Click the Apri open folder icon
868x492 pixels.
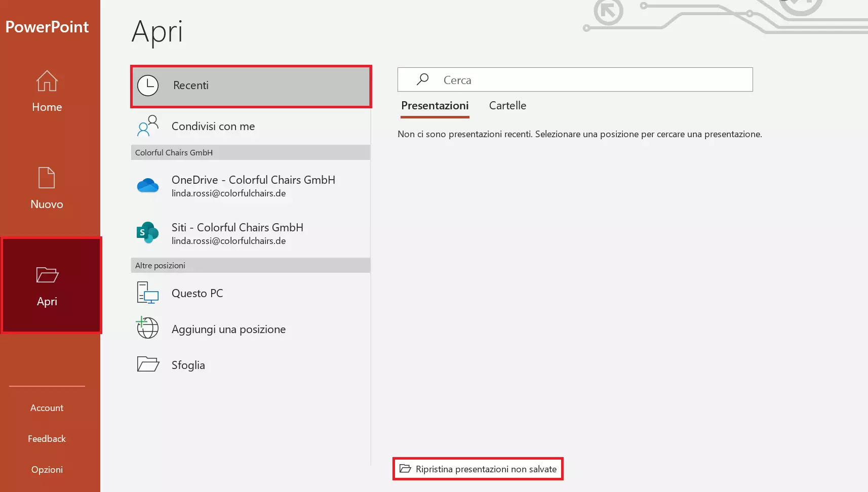47,275
